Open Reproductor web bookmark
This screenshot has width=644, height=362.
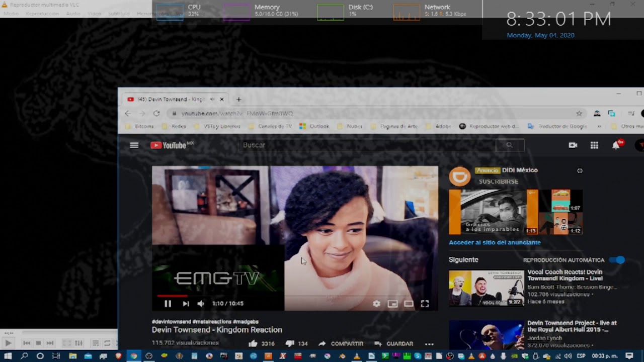pyautogui.click(x=489, y=127)
